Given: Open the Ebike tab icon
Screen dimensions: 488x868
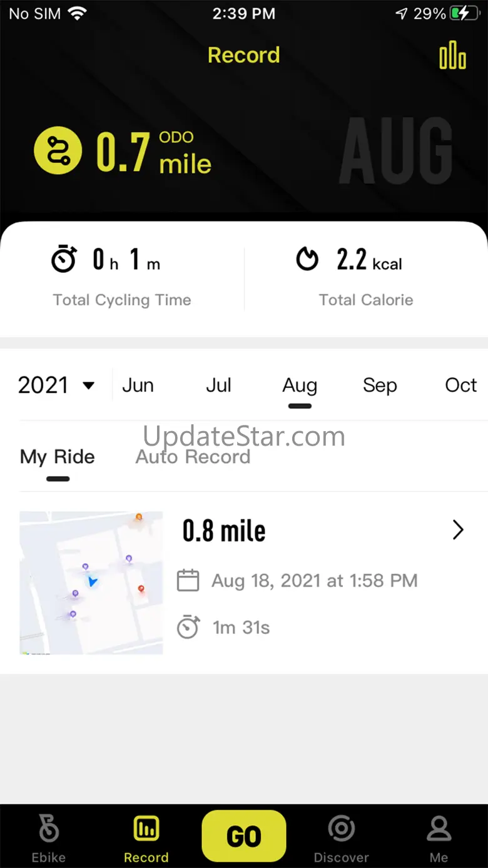Looking at the screenshot, I should tap(49, 829).
